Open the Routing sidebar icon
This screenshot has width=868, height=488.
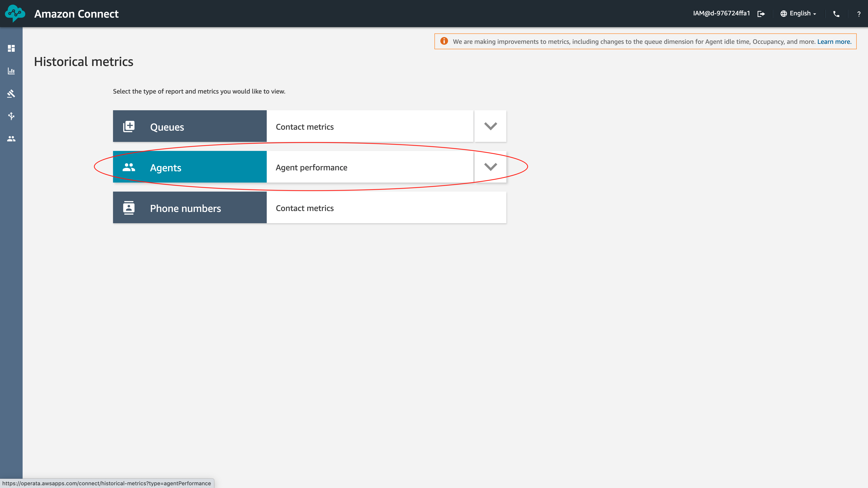(11, 94)
